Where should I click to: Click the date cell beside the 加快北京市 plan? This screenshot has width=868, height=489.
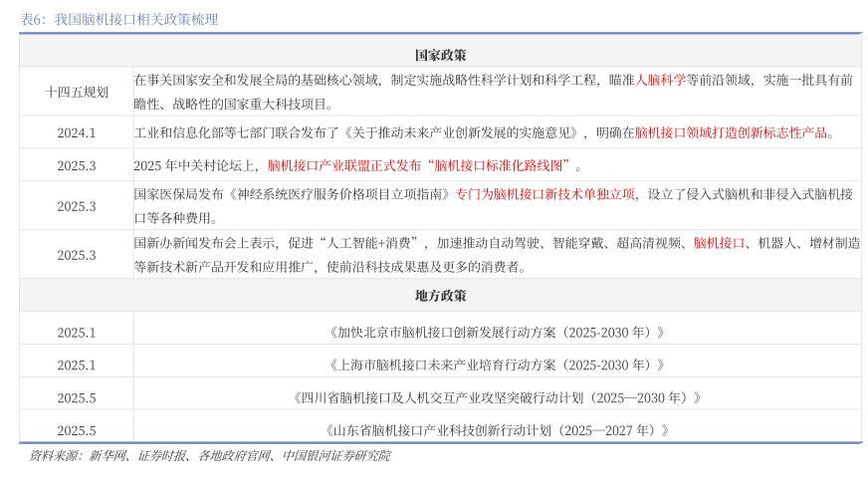[77, 333]
